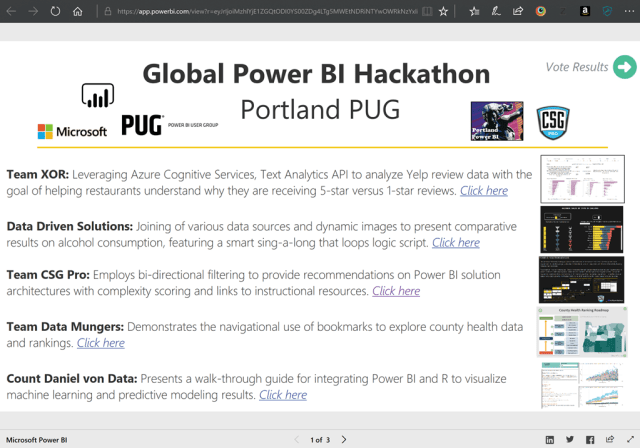Go to previous report page arrow
The height and width of the screenshot is (448, 640).
coord(297,439)
